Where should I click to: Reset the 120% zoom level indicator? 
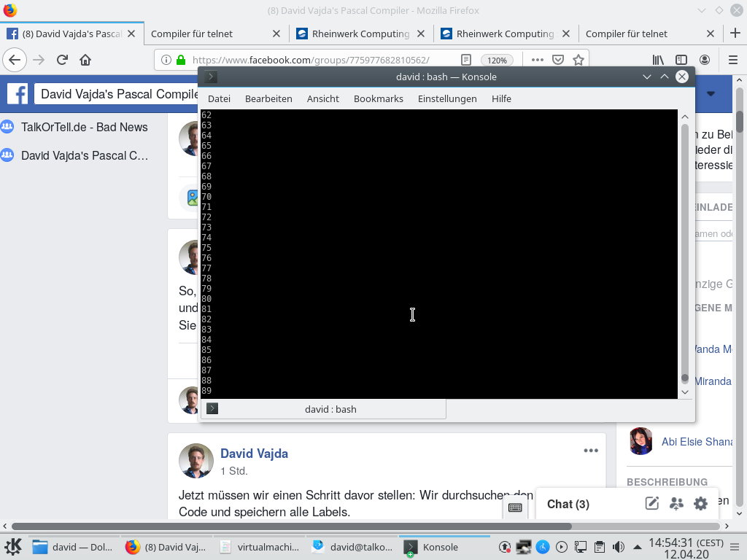(497, 60)
